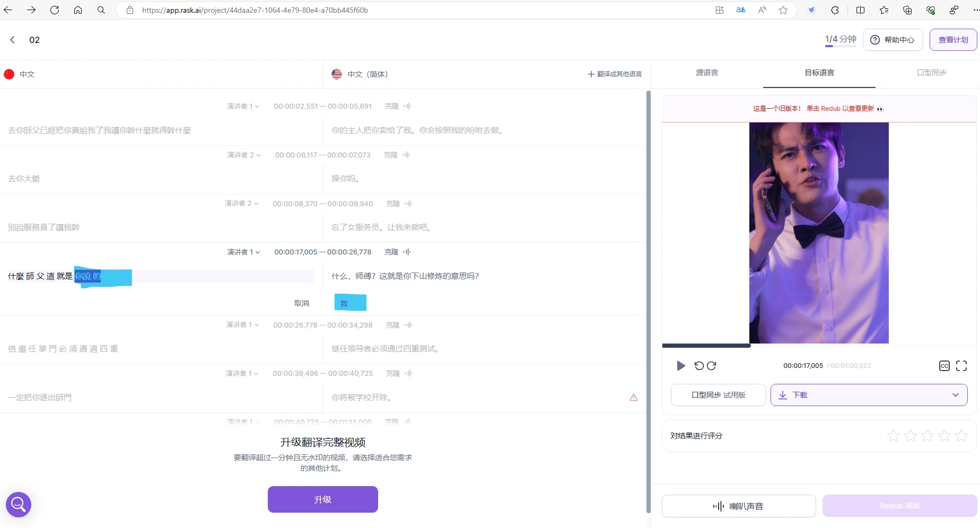
Task: Click the lip-sync trial button
Action: click(x=719, y=395)
